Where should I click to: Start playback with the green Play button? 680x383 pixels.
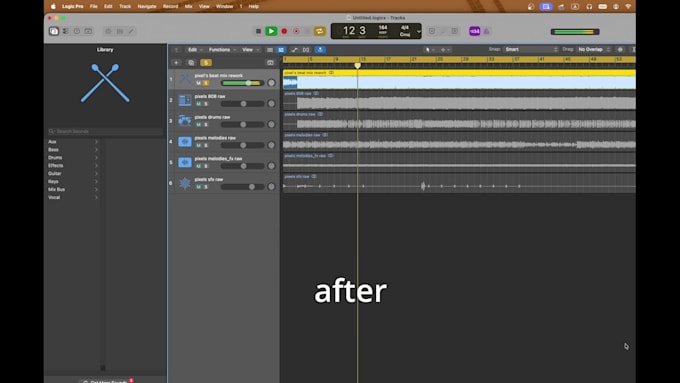click(x=271, y=31)
